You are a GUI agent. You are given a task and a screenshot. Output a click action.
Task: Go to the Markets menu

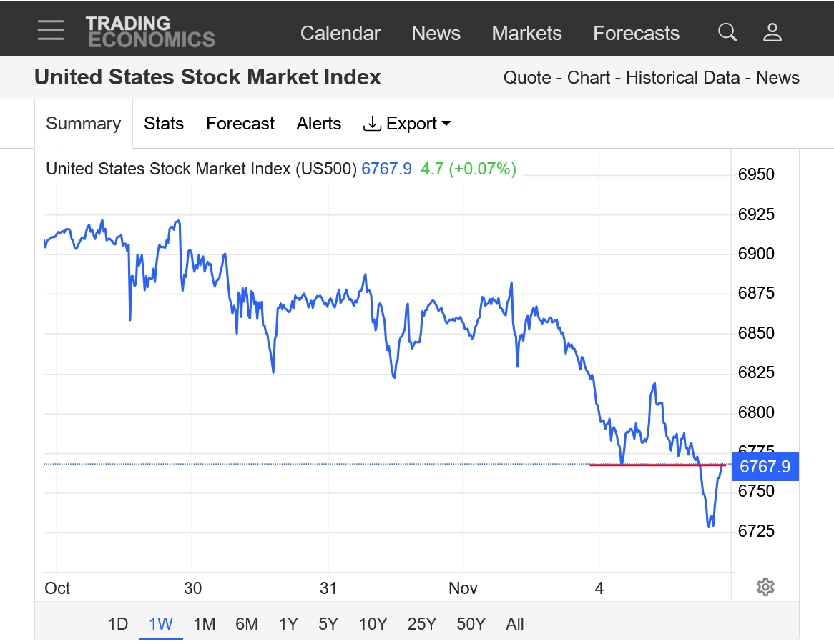tap(527, 34)
